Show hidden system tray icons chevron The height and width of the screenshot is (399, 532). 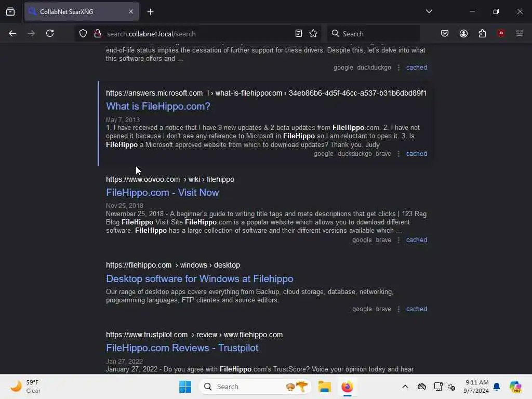[405, 387]
